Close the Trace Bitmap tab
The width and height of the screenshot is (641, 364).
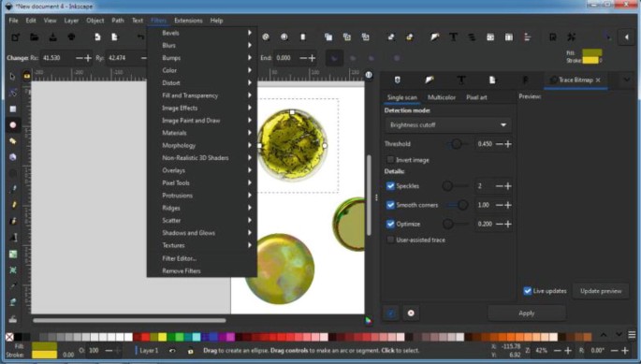pyautogui.click(x=598, y=80)
